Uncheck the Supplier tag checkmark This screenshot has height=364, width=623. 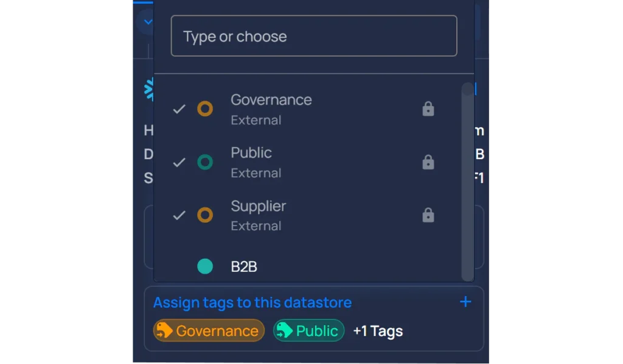(x=179, y=215)
